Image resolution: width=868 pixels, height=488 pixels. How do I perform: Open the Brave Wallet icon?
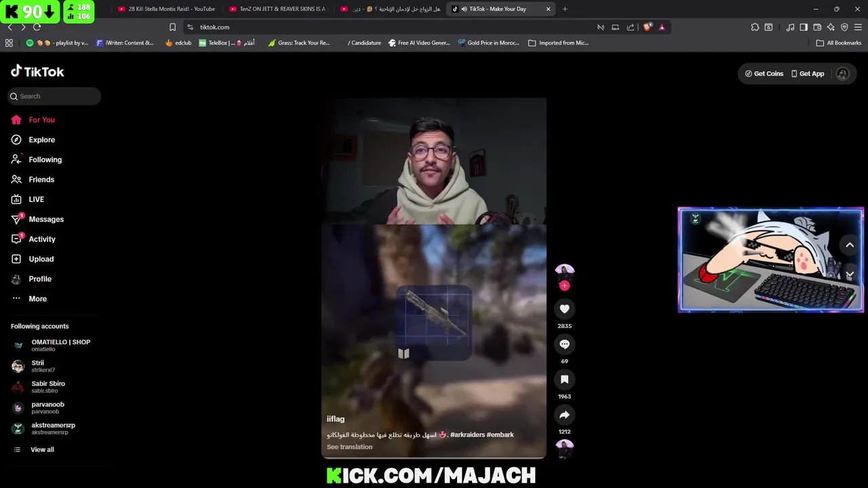(817, 27)
